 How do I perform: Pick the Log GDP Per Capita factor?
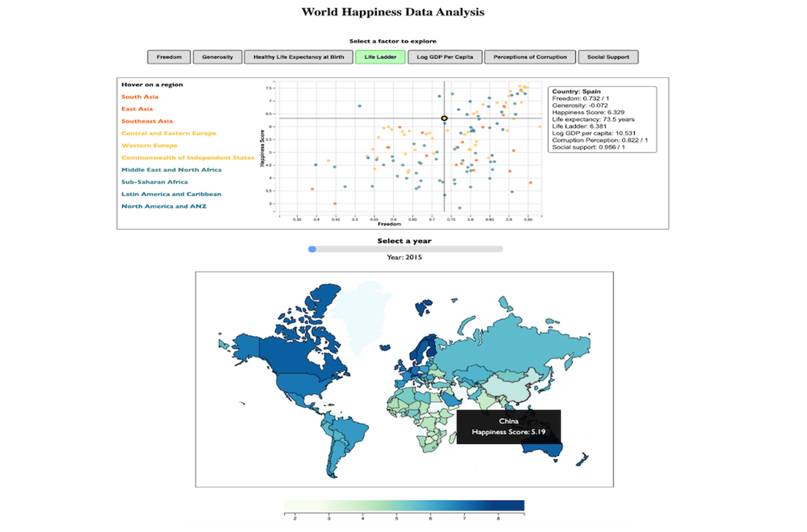[445, 57]
